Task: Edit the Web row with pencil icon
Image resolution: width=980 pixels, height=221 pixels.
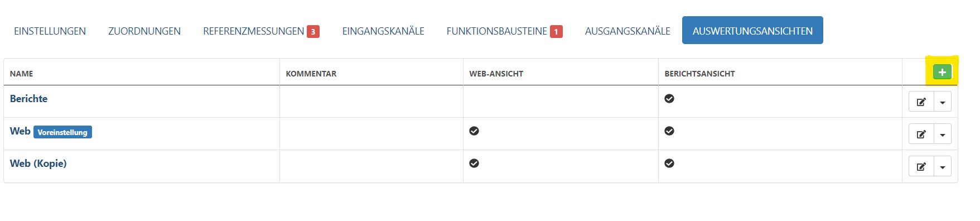Action: [x=921, y=134]
